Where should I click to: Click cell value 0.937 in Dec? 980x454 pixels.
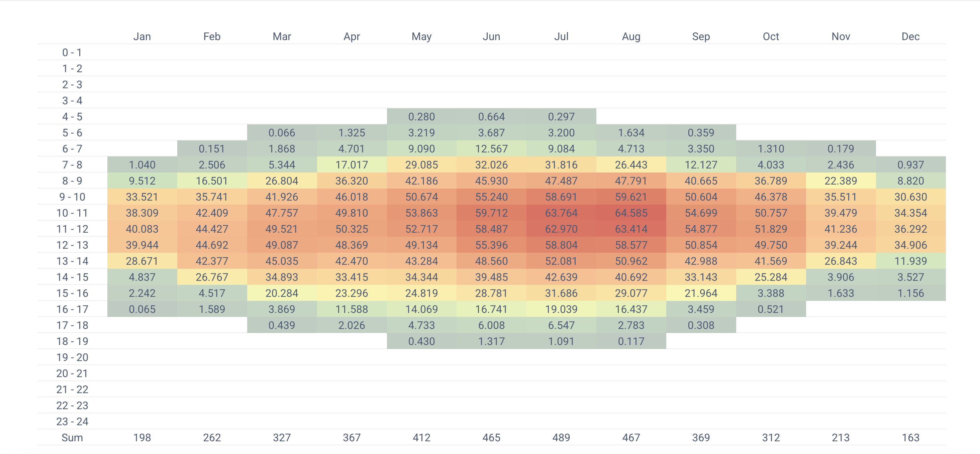[x=911, y=164]
